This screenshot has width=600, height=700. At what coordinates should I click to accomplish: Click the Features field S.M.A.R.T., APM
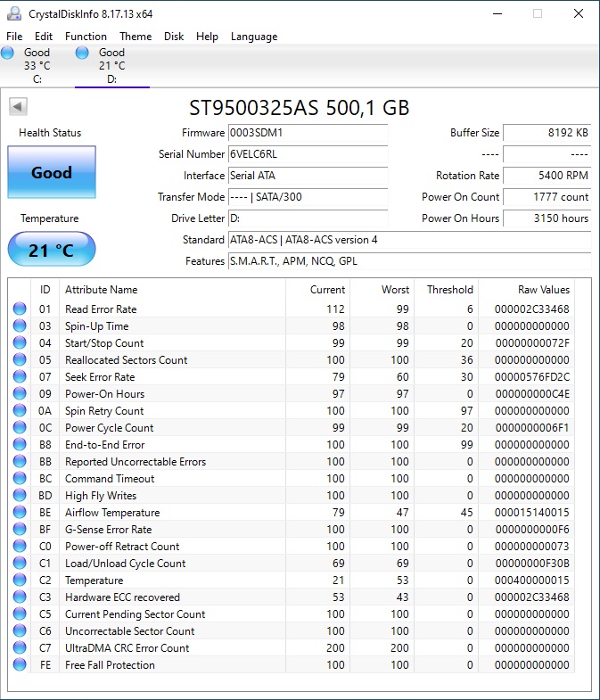tap(410, 261)
